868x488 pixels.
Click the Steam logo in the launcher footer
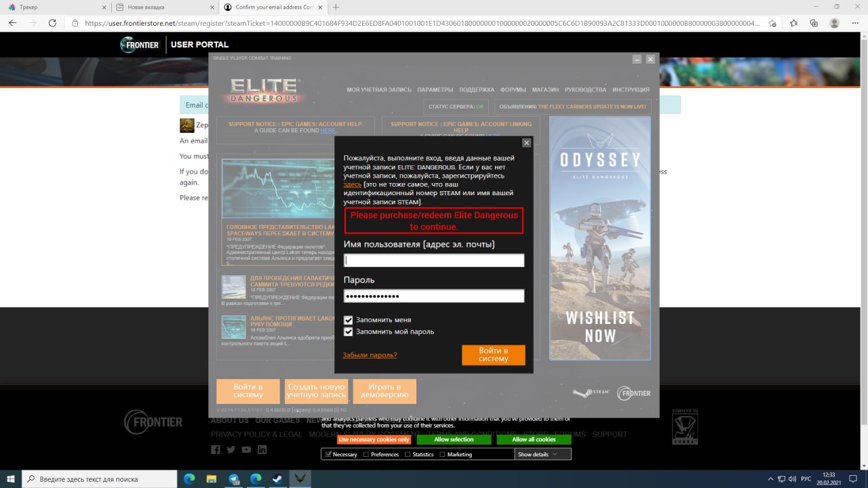tap(591, 392)
